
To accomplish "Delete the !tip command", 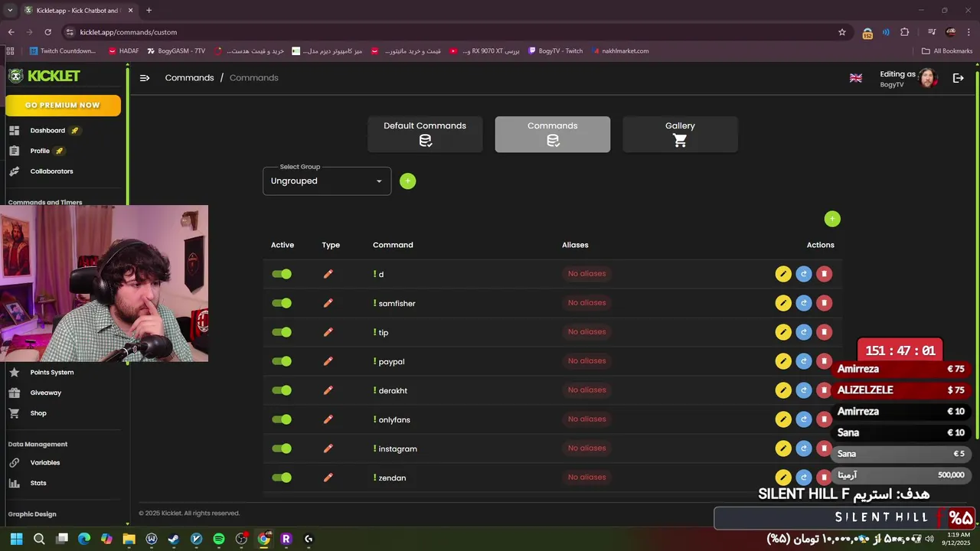I will 825,332.
